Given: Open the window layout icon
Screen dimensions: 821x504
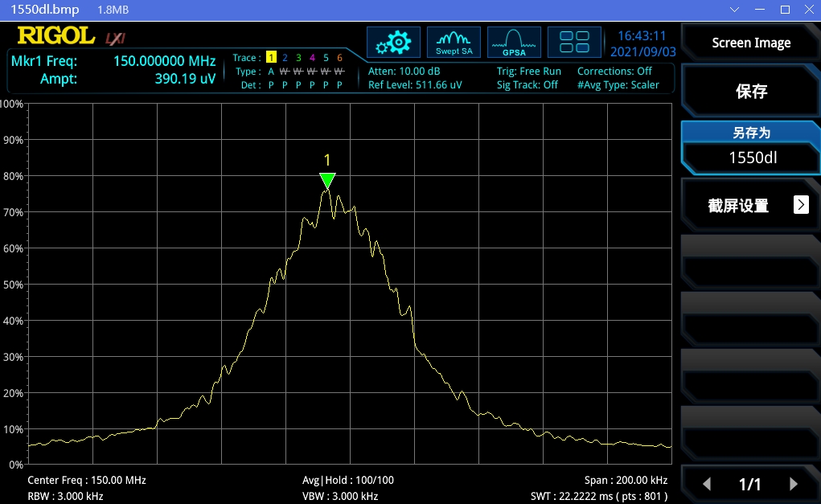Looking at the screenshot, I should pos(574,43).
